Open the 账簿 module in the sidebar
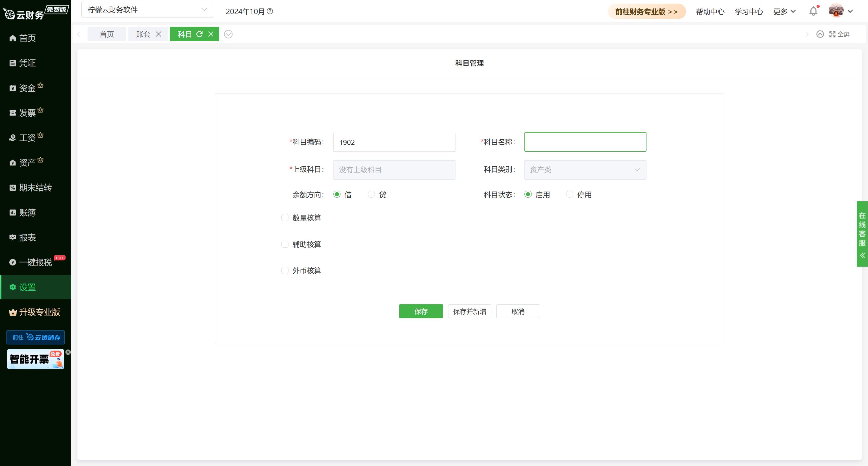 tap(27, 212)
